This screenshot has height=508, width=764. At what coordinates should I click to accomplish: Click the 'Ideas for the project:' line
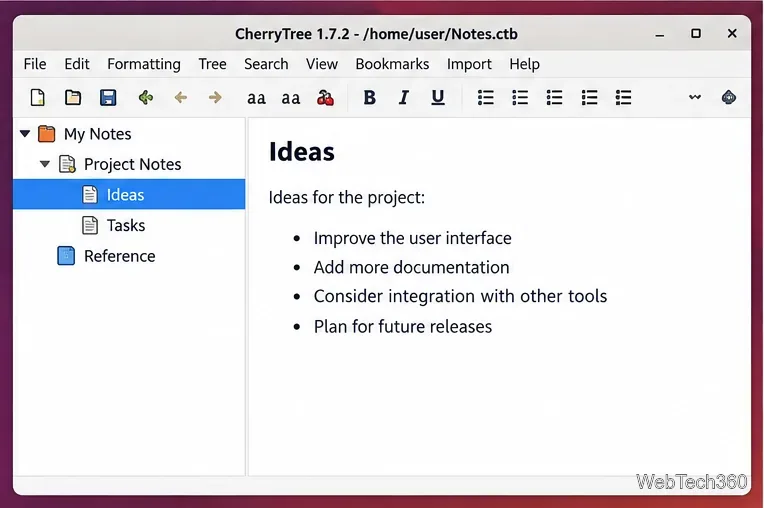346,198
